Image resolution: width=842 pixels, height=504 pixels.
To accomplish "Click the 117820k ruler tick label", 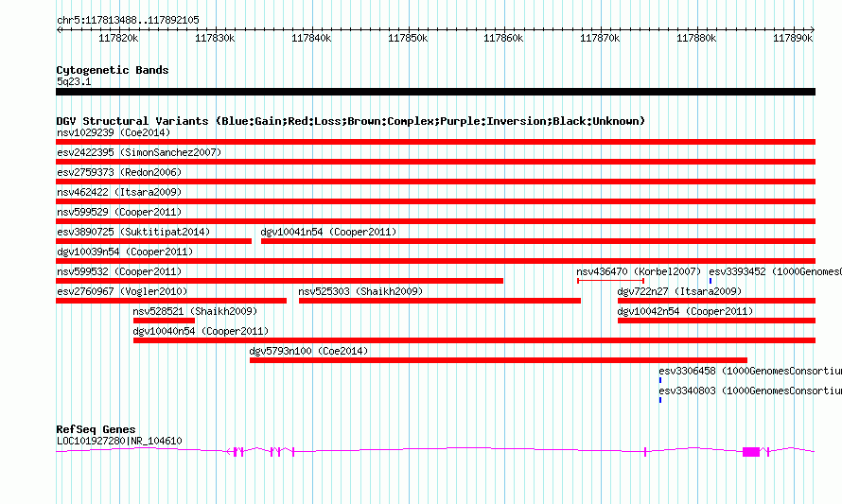I will point(118,38).
